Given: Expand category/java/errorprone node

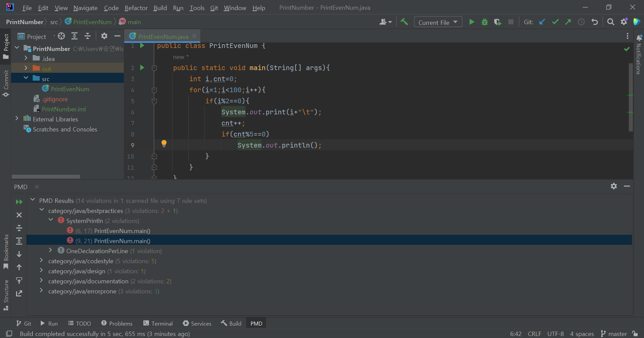Looking at the screenshot, I should pyautogui.click(x=41, y=290).
